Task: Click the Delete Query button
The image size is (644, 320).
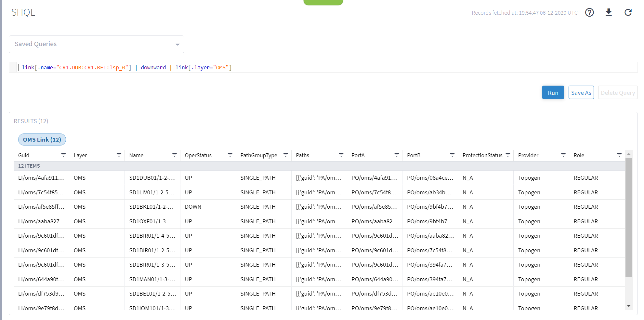Action: (617, 92)
